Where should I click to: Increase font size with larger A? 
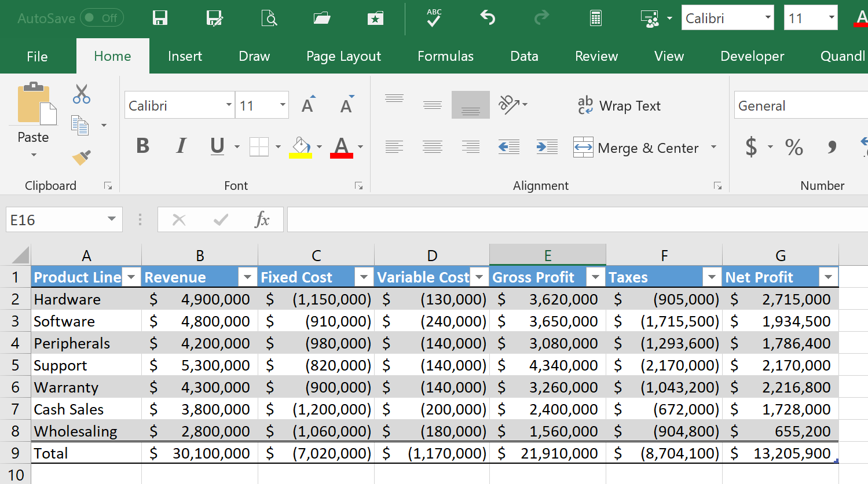309,105
